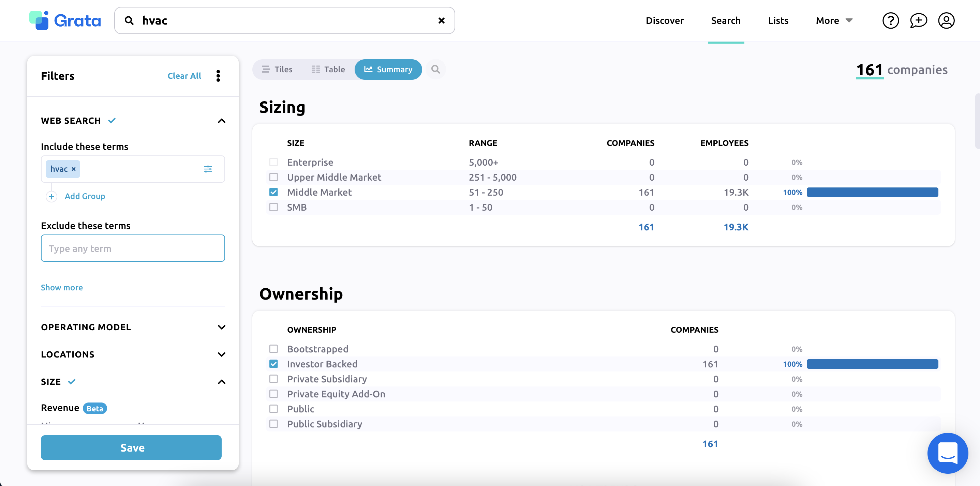The image size is (980, 486).
Task: Click the Clear All link
Action: (184, 76)
